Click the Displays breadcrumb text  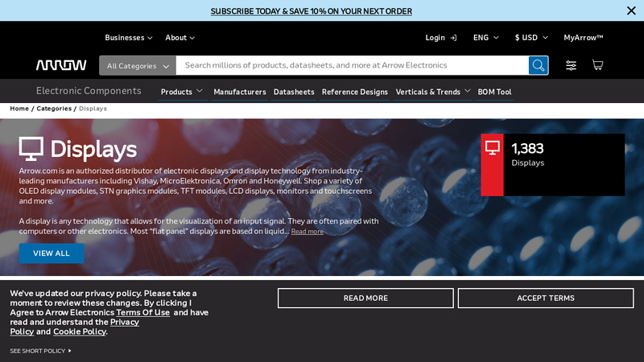[x=93, y=109]
